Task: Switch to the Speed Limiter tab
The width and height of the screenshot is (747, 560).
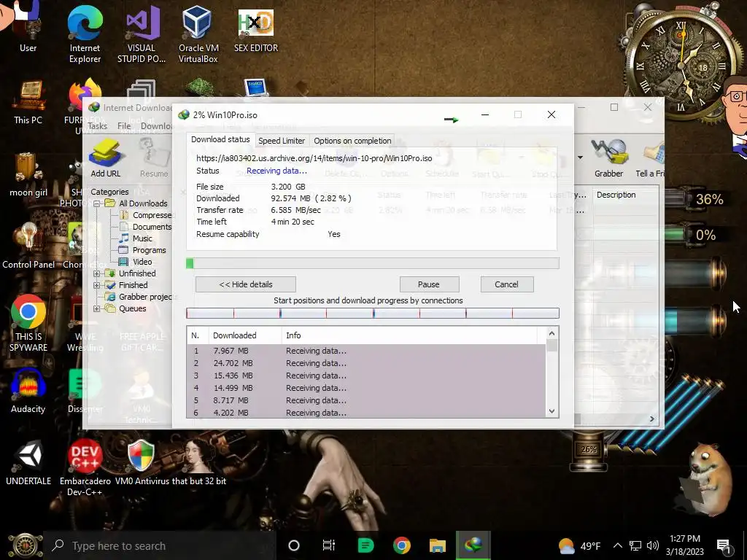Action: pyautogui.click(x=281, y=141)
